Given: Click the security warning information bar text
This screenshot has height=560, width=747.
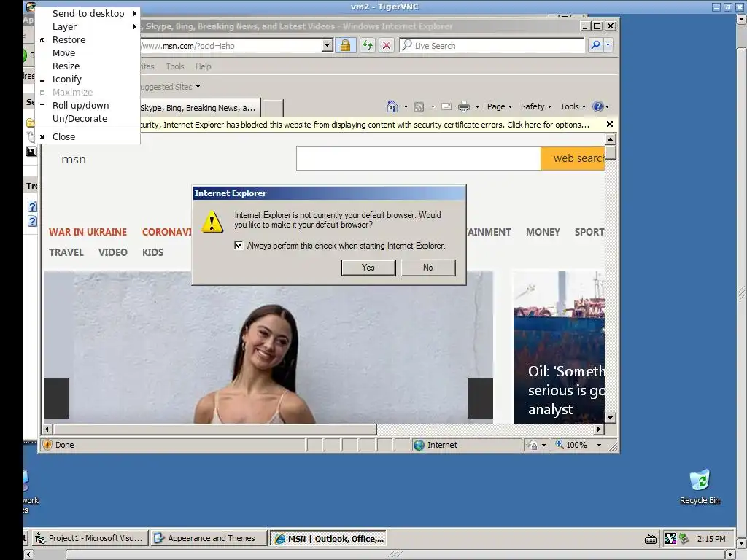Looking at the screenshot, I should [365, 125].
